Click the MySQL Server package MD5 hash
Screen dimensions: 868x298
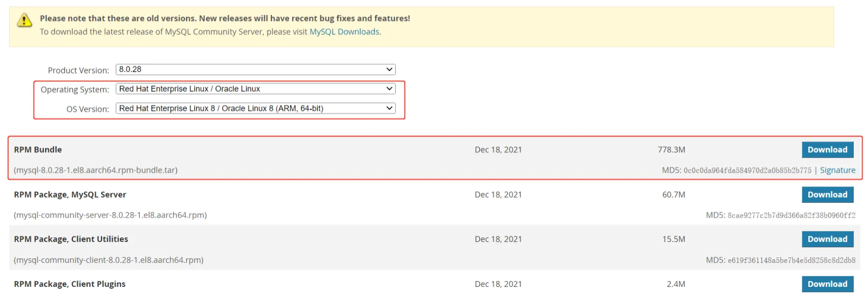(x=791, y=215)
